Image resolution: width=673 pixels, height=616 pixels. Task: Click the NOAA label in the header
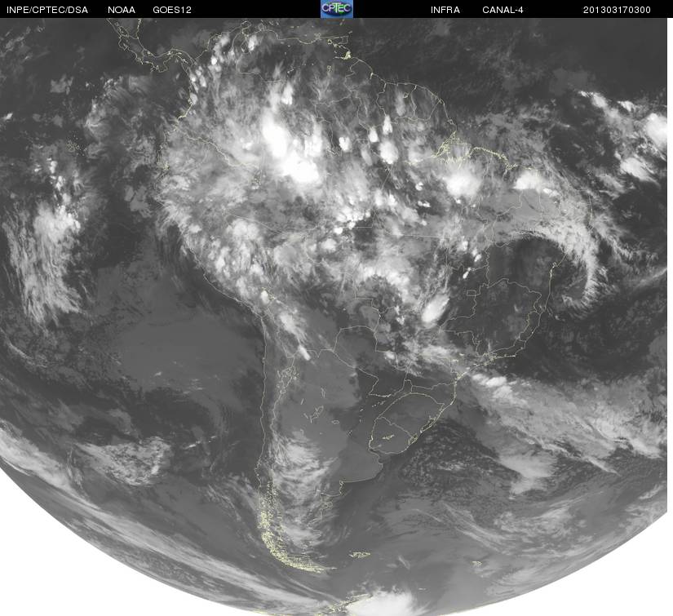122,10
